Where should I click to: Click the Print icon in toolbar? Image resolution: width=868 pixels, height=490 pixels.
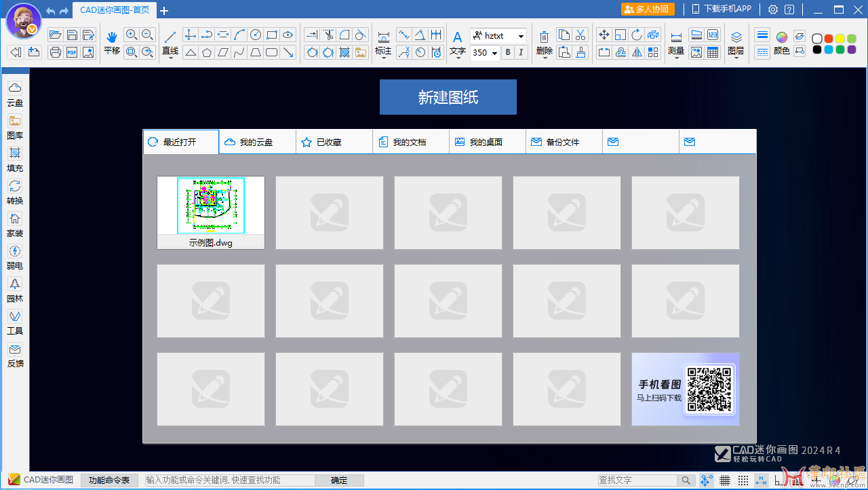(56, 52)
